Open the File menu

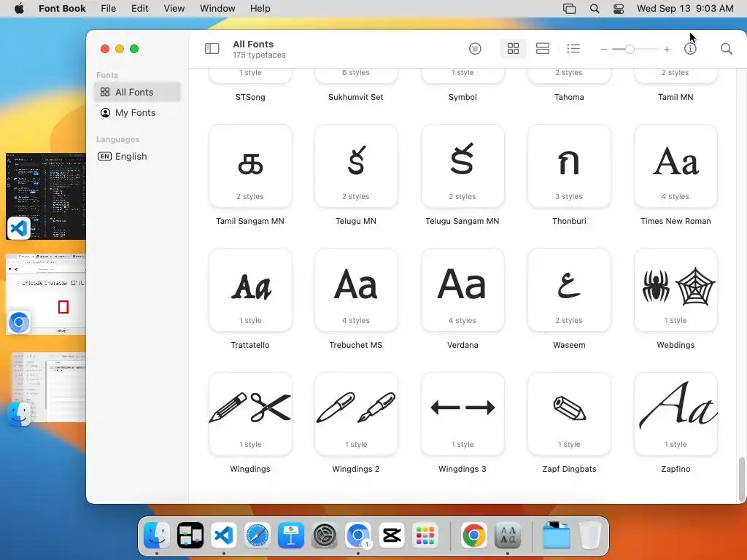coord(109,9)
